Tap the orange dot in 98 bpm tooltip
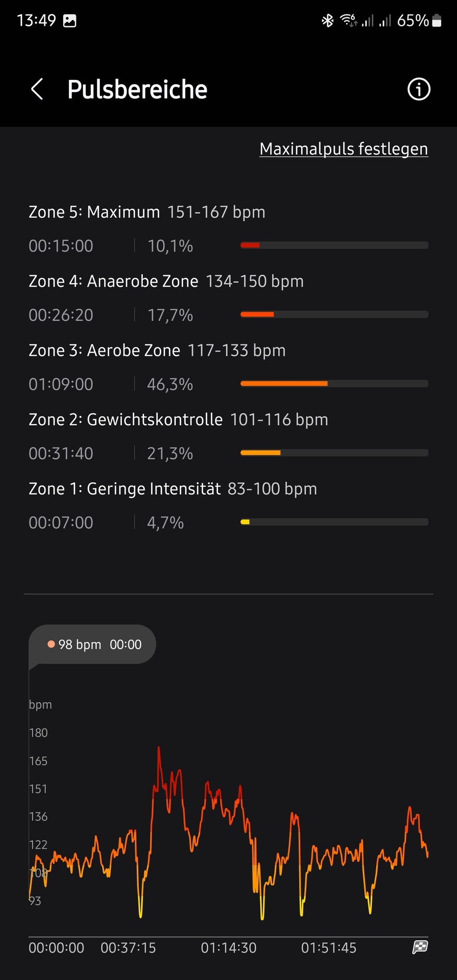 (51, 644)
